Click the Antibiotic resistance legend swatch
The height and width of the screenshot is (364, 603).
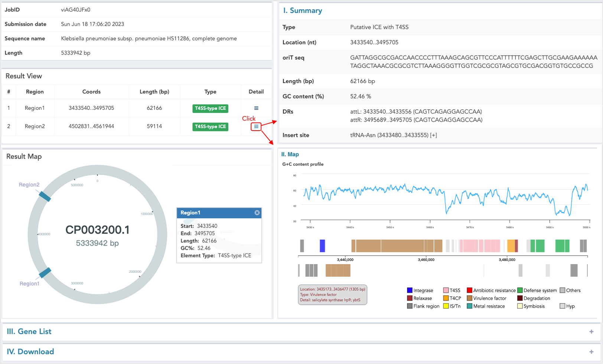tap(469, 290)
